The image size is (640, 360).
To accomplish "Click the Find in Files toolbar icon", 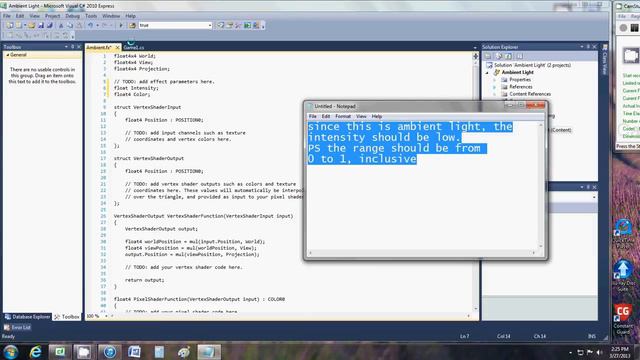I will point(132,25).
